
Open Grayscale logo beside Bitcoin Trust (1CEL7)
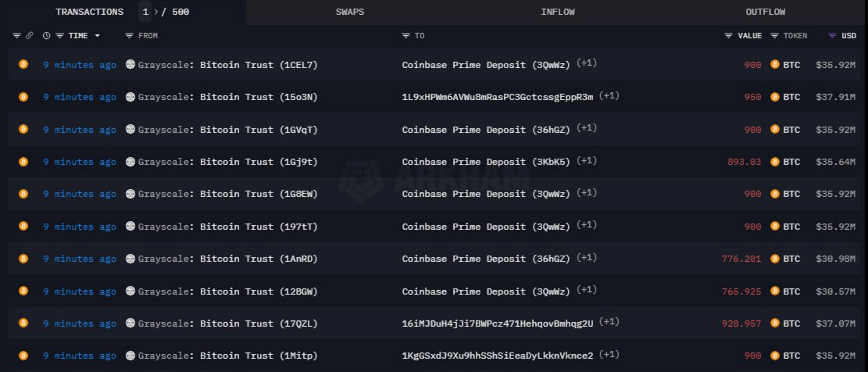click(130, 64)
